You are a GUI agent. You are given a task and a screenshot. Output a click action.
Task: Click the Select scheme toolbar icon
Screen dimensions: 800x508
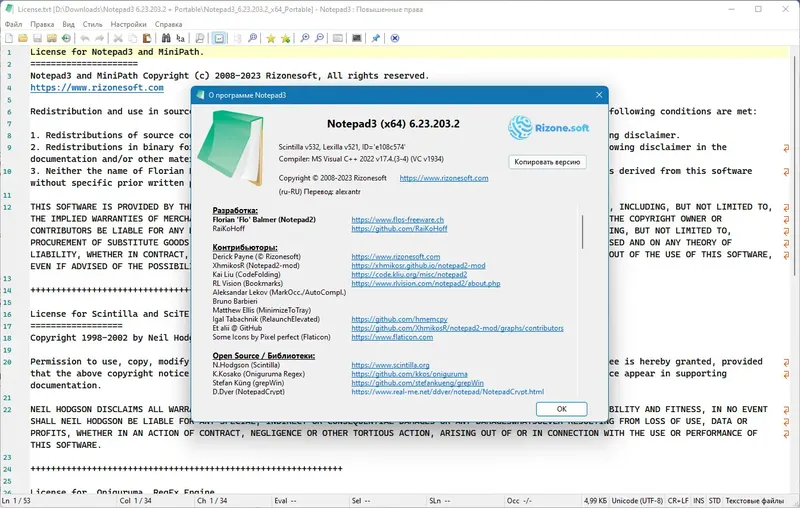tap(338, 38)
